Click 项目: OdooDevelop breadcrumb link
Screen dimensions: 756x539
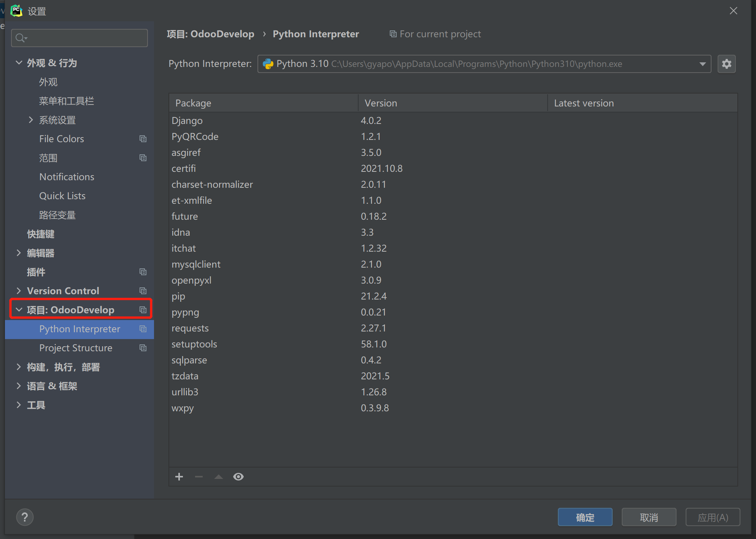click(x=211, y=34)
